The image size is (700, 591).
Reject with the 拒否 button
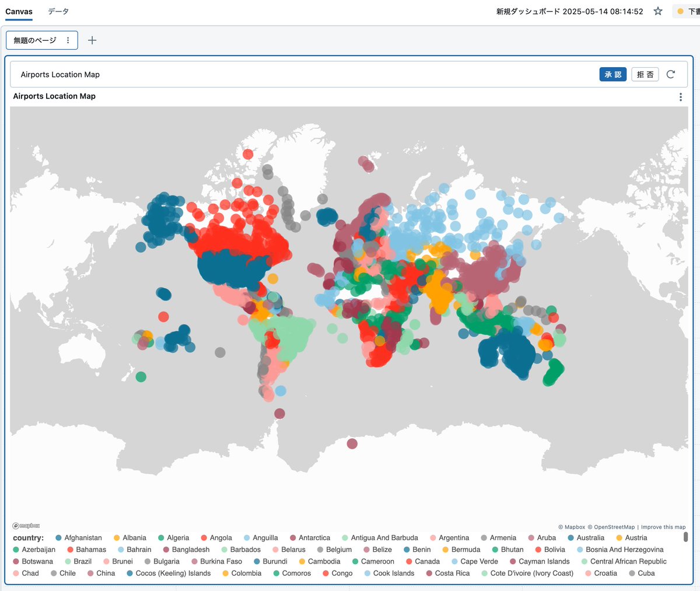pos(645,74)
